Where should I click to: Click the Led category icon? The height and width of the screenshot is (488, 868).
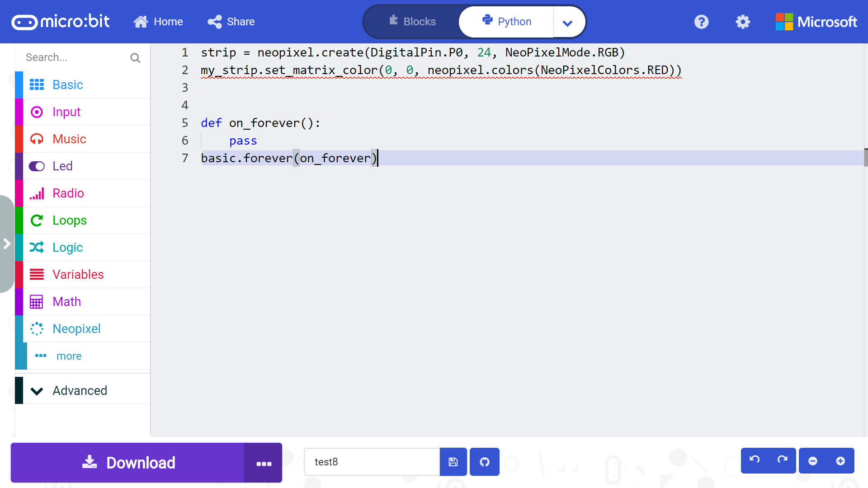point(37,166)
